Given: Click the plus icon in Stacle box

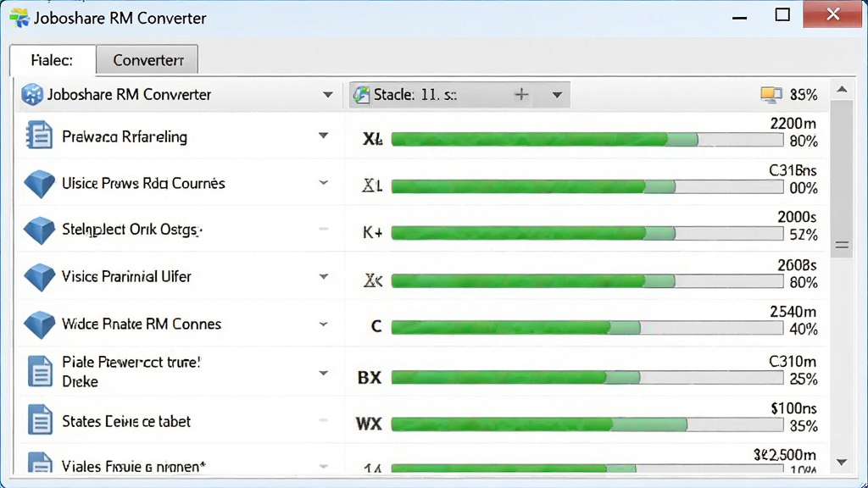Looking at the screenshot, I should [521, 95].
